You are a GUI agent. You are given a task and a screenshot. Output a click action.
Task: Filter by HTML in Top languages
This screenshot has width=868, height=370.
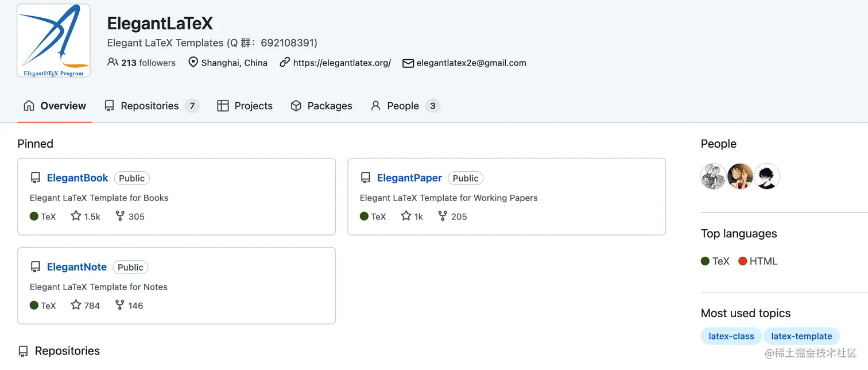click(758, 261)
